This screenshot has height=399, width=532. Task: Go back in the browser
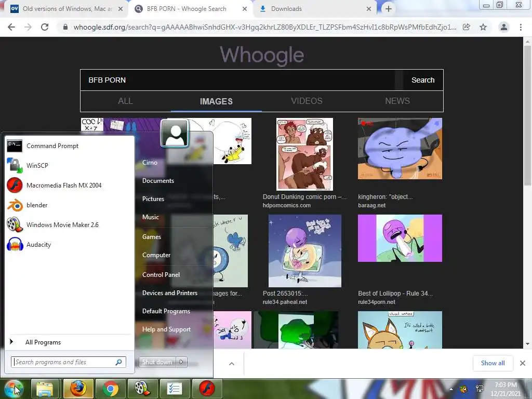pyautogui.click(x=11, y=27)
